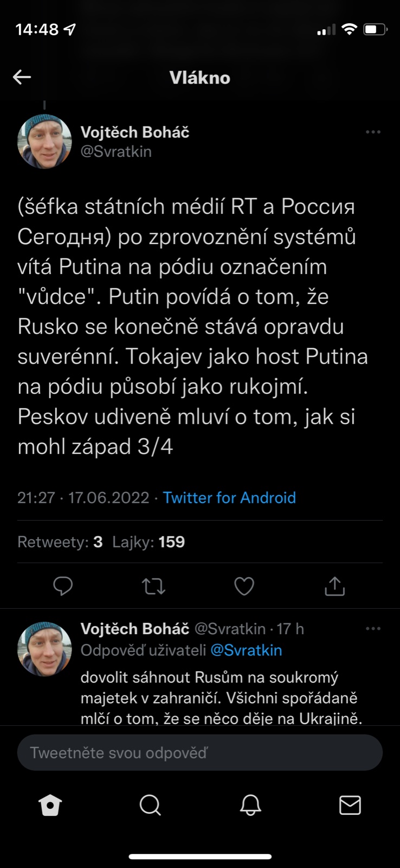Open the Twitter for Android link
The width and height of the screenshot is (400, 868).
[229, 497]
